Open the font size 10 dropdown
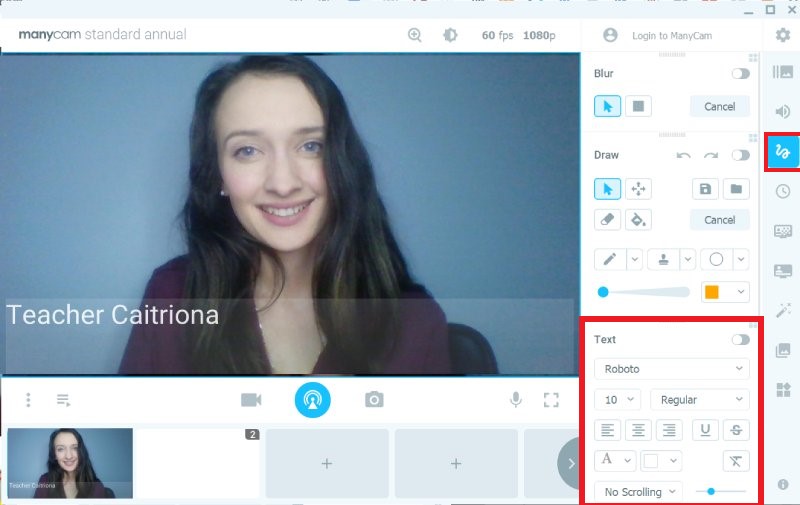Viewport: 800px width, 505px height. (x=617, y=399)
